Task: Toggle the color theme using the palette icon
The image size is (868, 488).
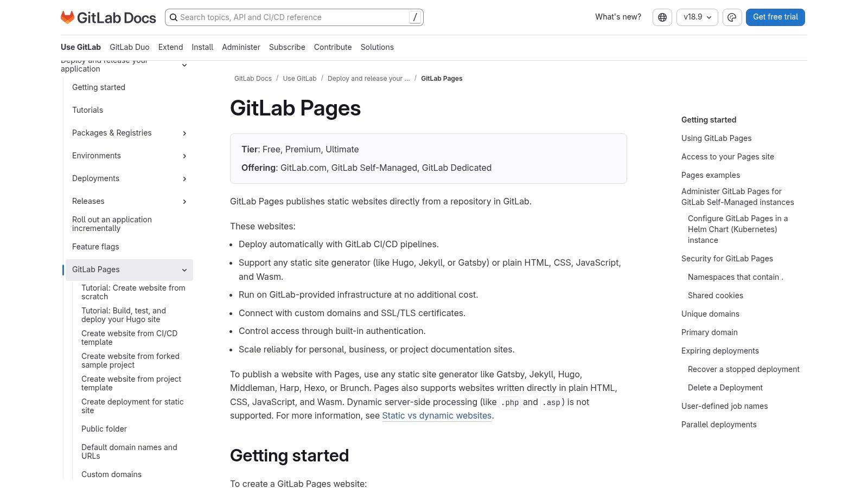Action: tap(732, 17)
